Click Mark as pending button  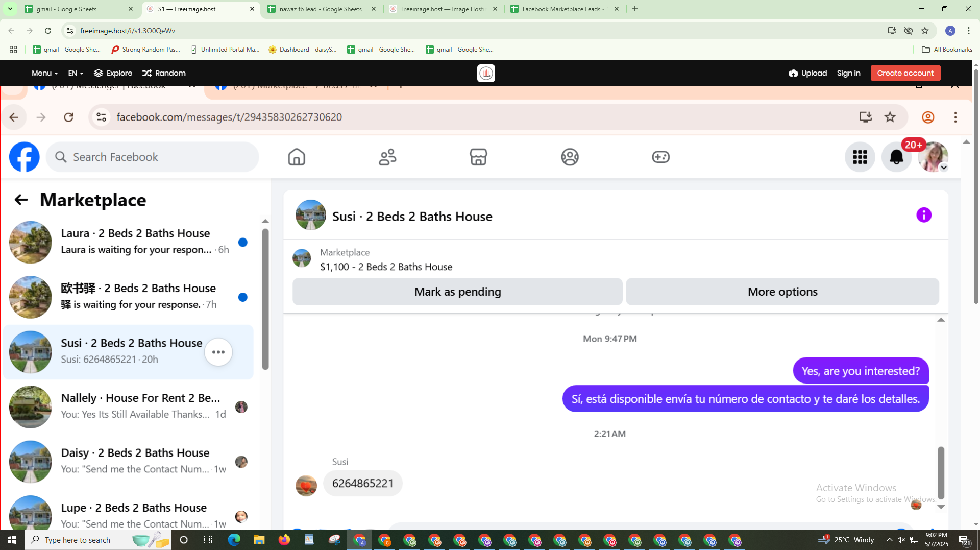457,292
